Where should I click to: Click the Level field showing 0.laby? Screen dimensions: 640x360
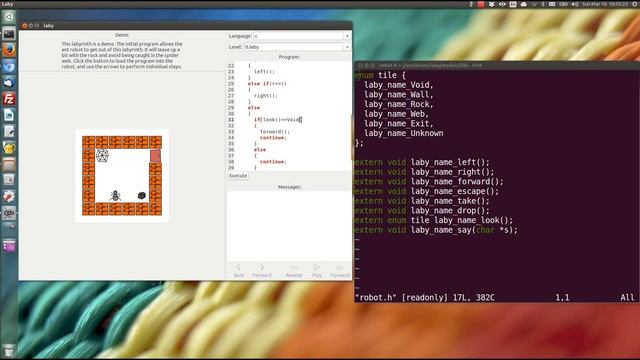tap(293, 47)
